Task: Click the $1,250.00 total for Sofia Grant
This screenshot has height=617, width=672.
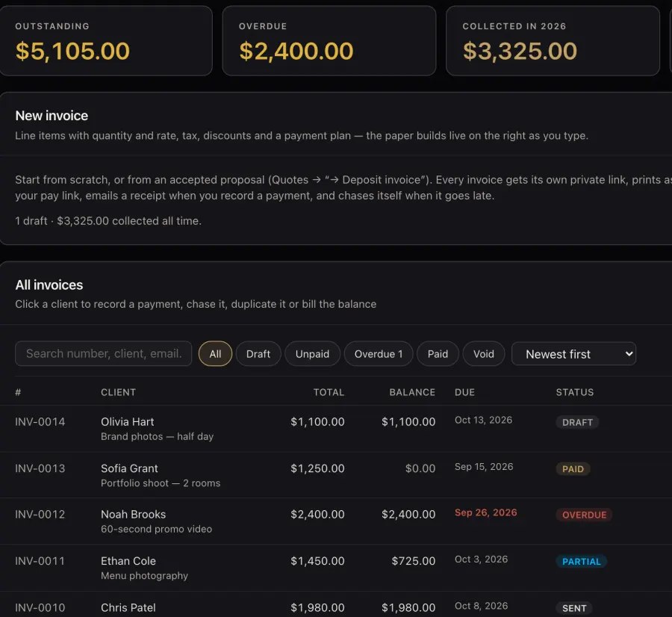Action: 317,468
